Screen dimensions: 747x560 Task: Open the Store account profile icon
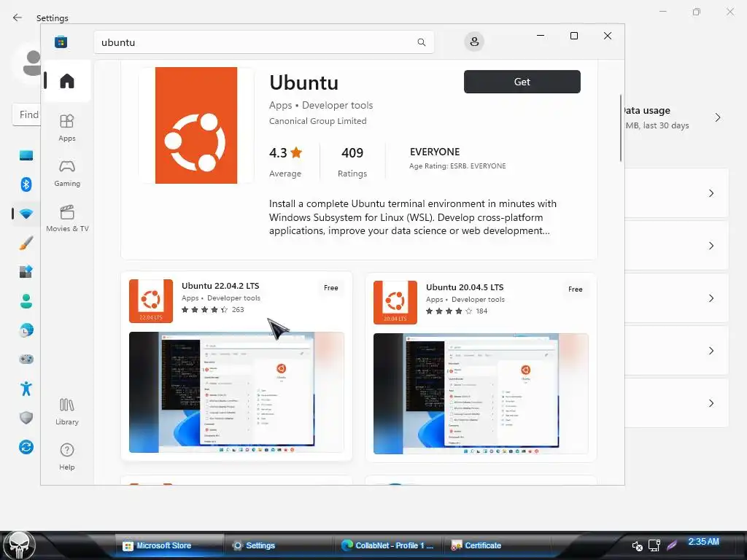pos(474,42)
